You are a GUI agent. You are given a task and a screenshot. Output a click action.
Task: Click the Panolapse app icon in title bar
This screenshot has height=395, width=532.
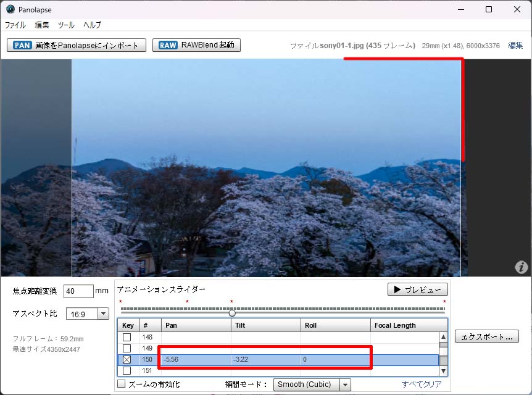10,9
